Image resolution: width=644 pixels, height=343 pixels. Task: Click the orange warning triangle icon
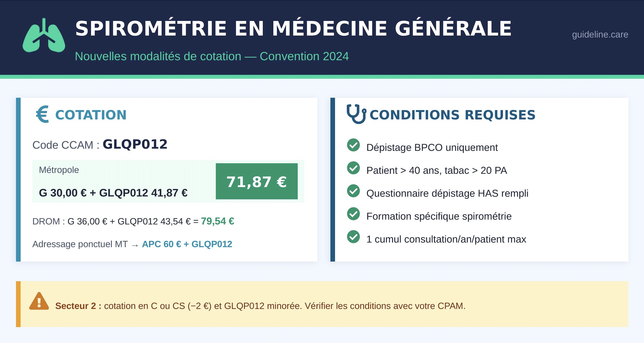[39, 302]
